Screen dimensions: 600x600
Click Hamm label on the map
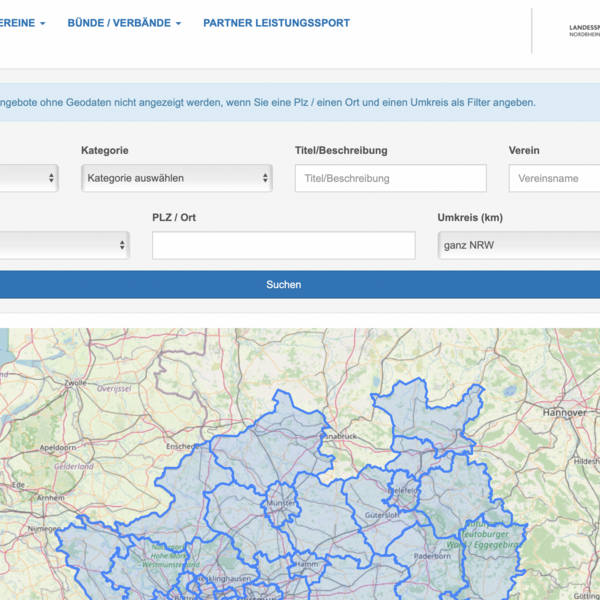(307, 564)
